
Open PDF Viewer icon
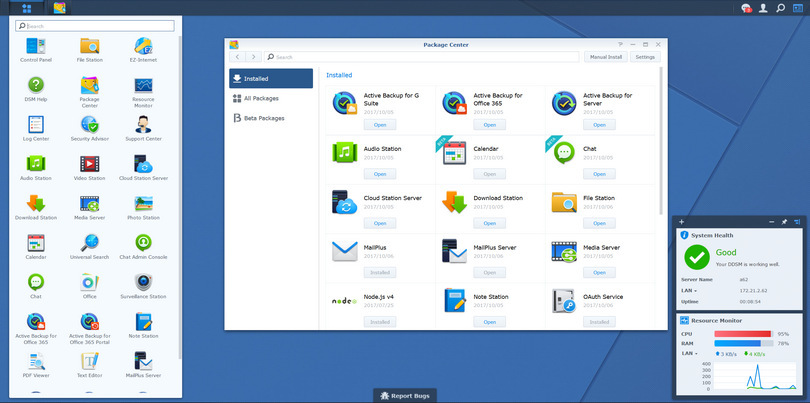(36, 365)
